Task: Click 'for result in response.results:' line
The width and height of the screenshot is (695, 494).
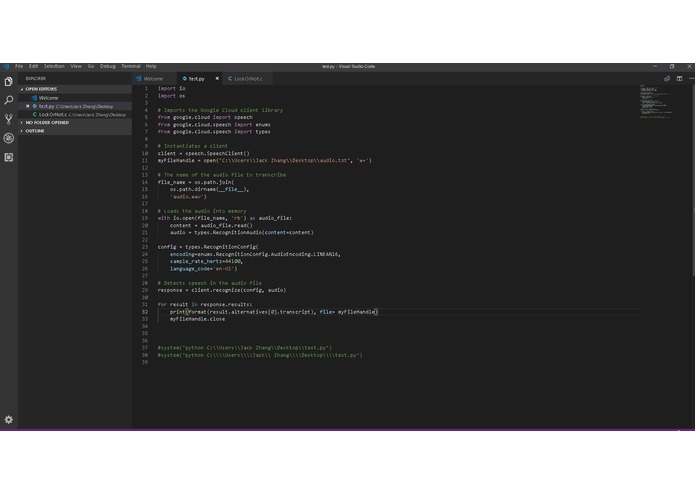Action: pyautogui.click(x=205, y=304)
